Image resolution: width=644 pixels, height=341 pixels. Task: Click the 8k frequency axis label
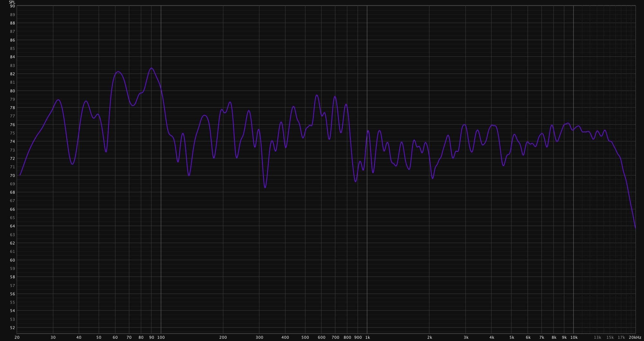tap(554, 337)
